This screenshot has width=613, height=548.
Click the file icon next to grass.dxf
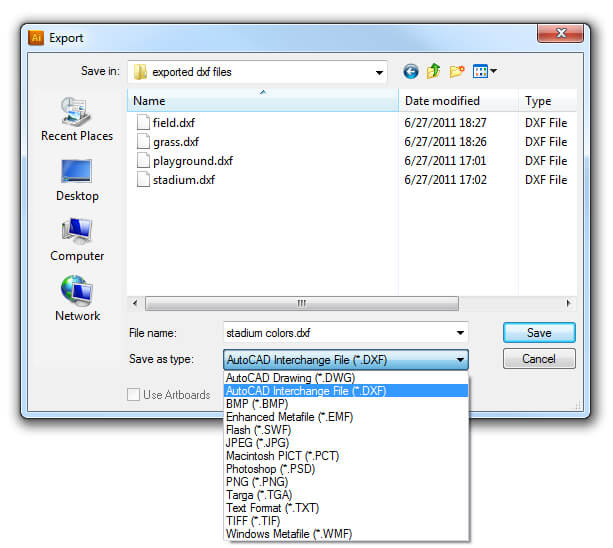[x=143, y=141]
